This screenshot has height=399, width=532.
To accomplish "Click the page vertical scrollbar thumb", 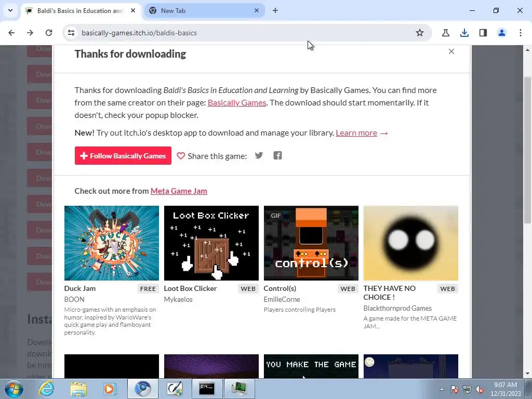I will click(x=528, y=149).
